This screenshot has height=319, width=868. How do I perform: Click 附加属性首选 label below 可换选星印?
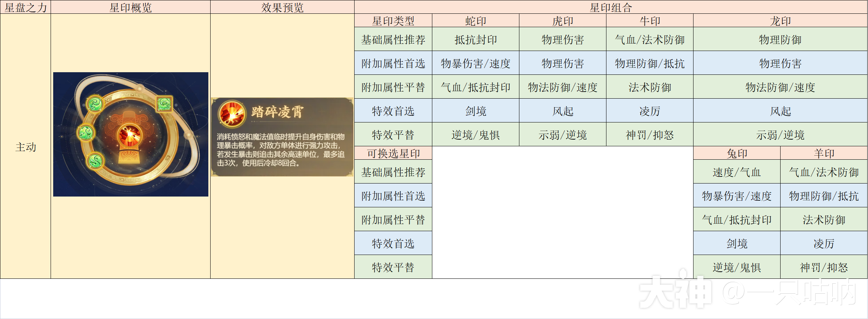[393, 196]
